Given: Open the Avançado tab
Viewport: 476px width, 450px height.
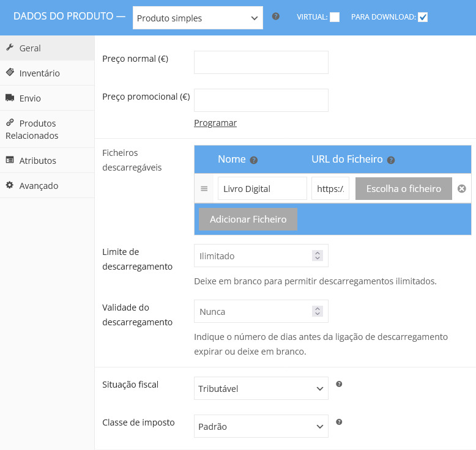Looking at the screenshot, I should [x=47, y=186].
